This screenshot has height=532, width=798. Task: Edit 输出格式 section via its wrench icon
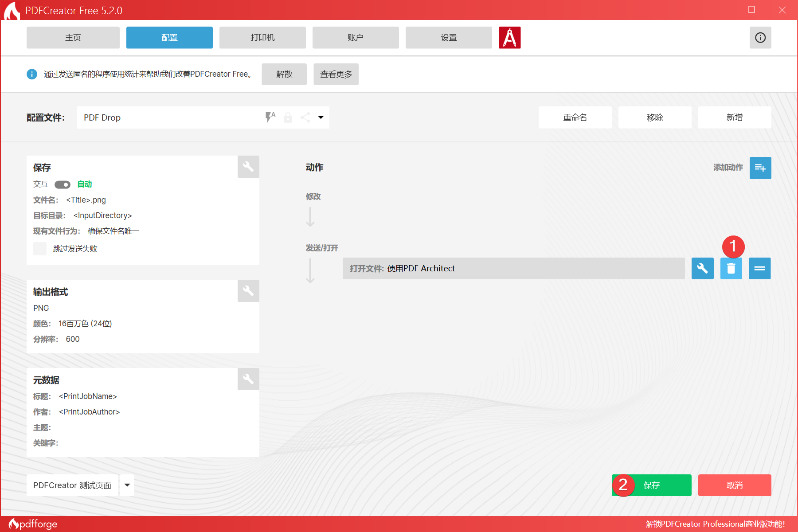click(248, 291)
